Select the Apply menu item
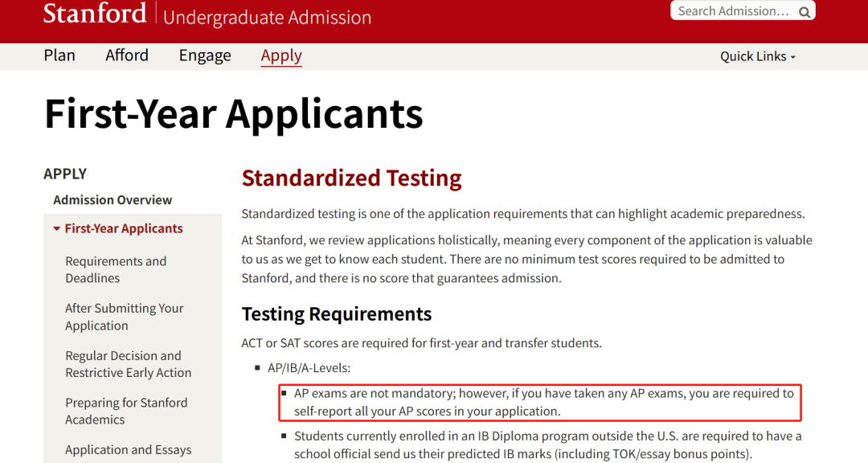Screen dimensions: 868x463 pos(281,55)
